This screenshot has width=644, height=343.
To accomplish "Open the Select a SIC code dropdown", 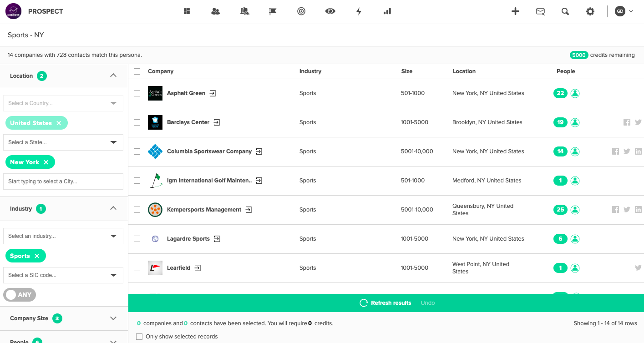I will pos(63,275).
